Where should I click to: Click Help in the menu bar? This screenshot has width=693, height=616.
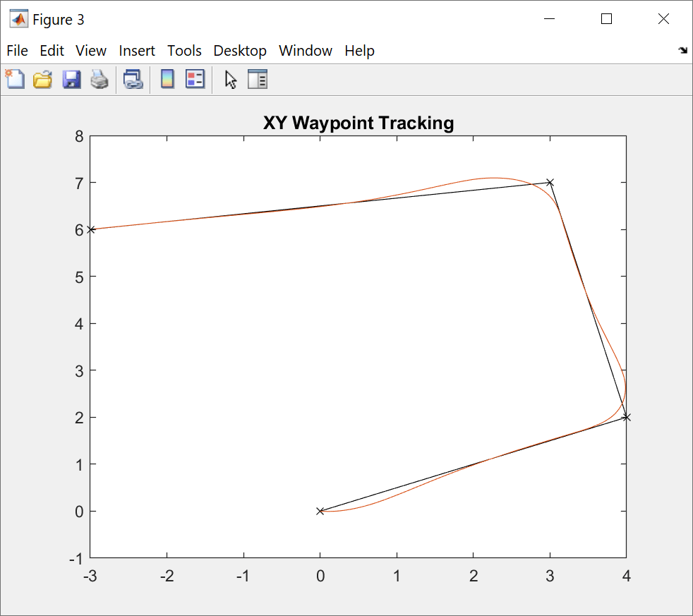[x=359, y=51]
